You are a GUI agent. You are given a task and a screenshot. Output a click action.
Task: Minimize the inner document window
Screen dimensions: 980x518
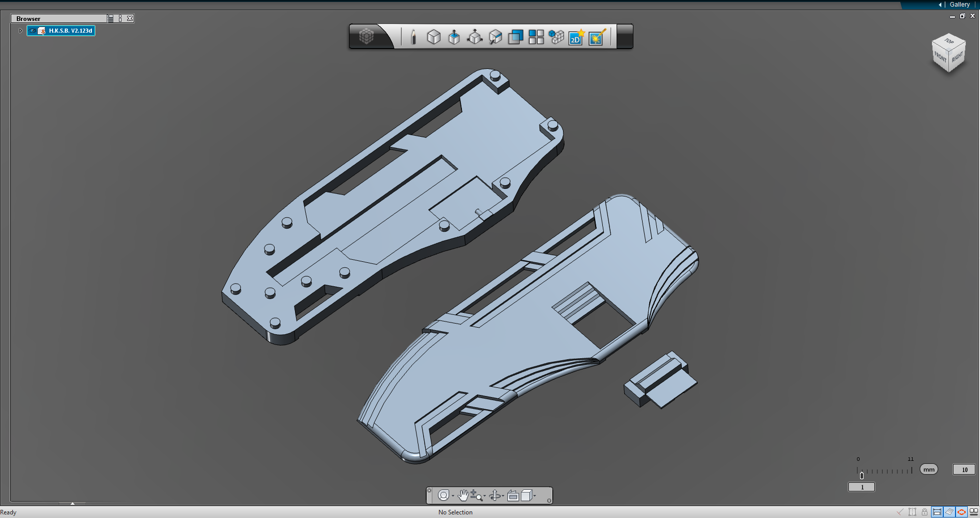coord(952,16)
